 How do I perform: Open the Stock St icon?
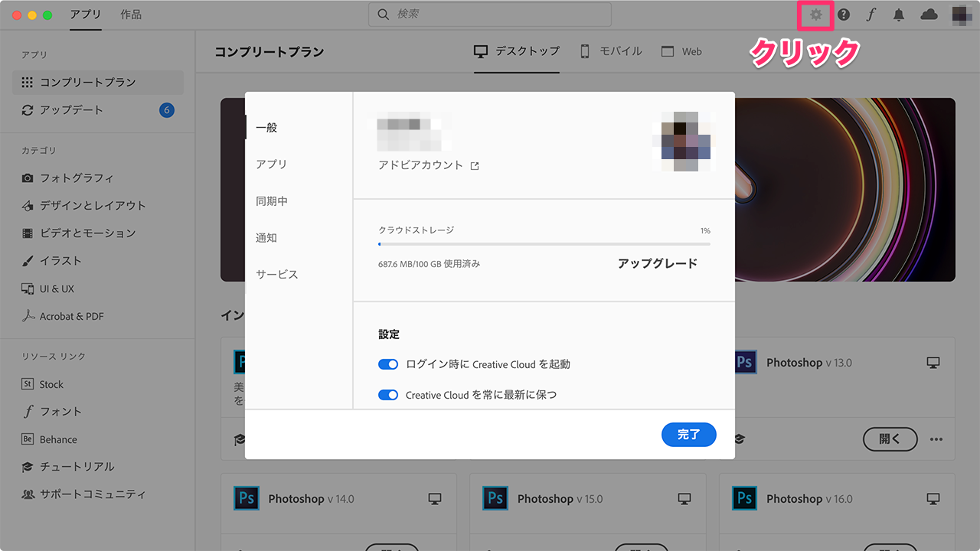point(28,384)
